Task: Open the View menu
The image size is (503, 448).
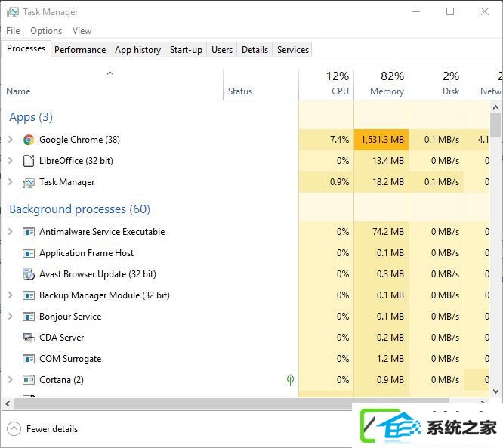Action: [82, 31]
